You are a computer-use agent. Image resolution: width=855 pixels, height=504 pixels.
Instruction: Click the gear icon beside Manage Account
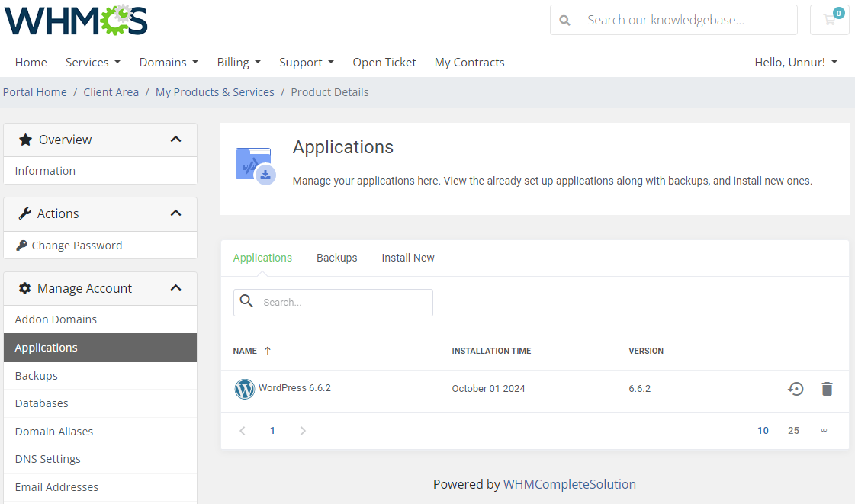pyautogui.click(x=24, y=288)
